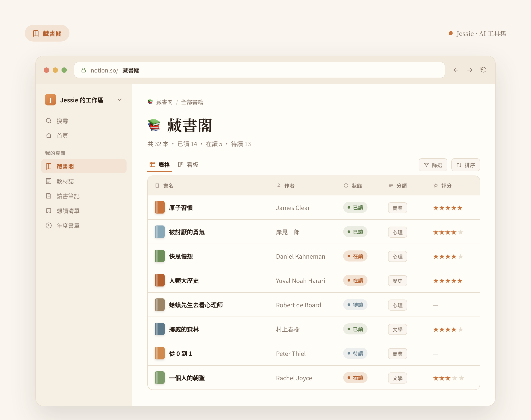Click the page title 藏書閣
This screenshot has height=420, width=531.
[189, 125]
